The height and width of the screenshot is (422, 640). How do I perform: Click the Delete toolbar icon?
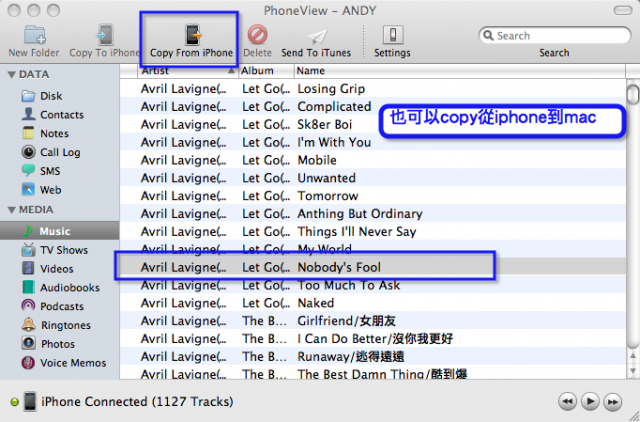click(257, 35)
